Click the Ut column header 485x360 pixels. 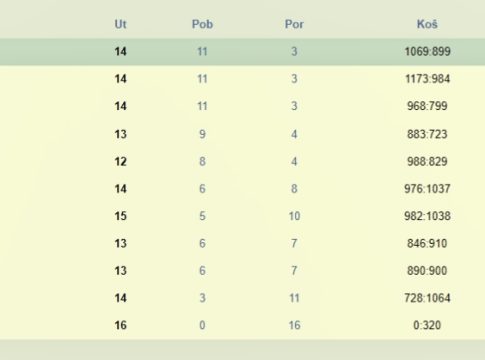(120, 24)
